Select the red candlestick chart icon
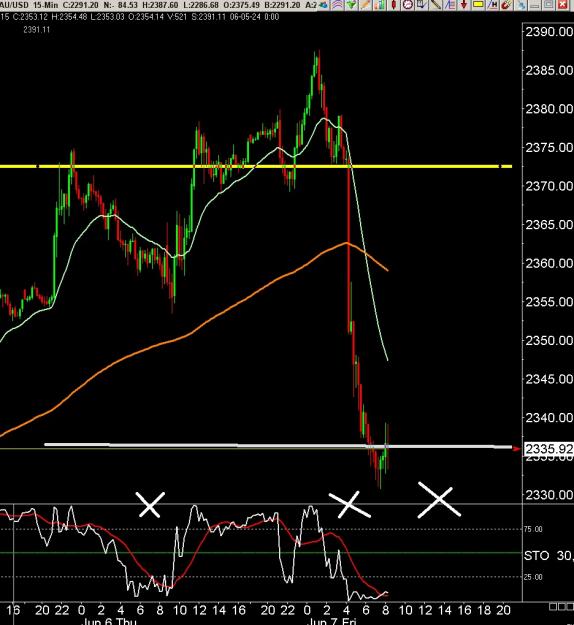574x625 pixels. pyautogui.click(x=394, y=5)
